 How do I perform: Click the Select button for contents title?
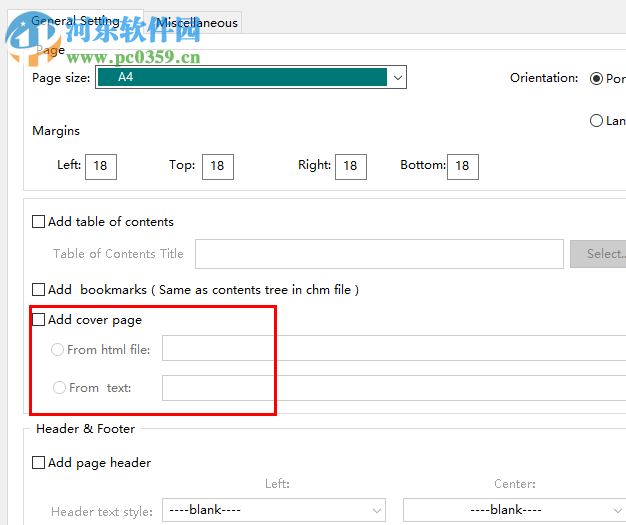click(598, 254)
